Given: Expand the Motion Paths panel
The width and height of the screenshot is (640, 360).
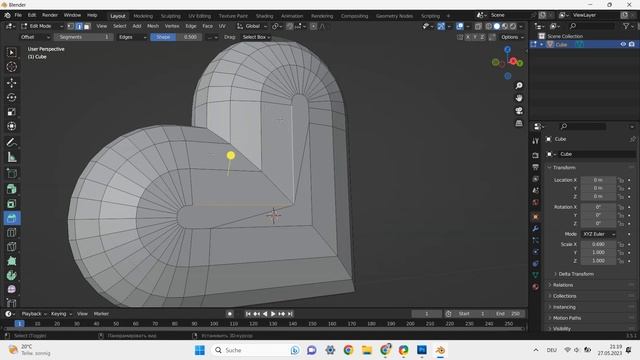Looking at the screenshot, I should click(566, 318).
